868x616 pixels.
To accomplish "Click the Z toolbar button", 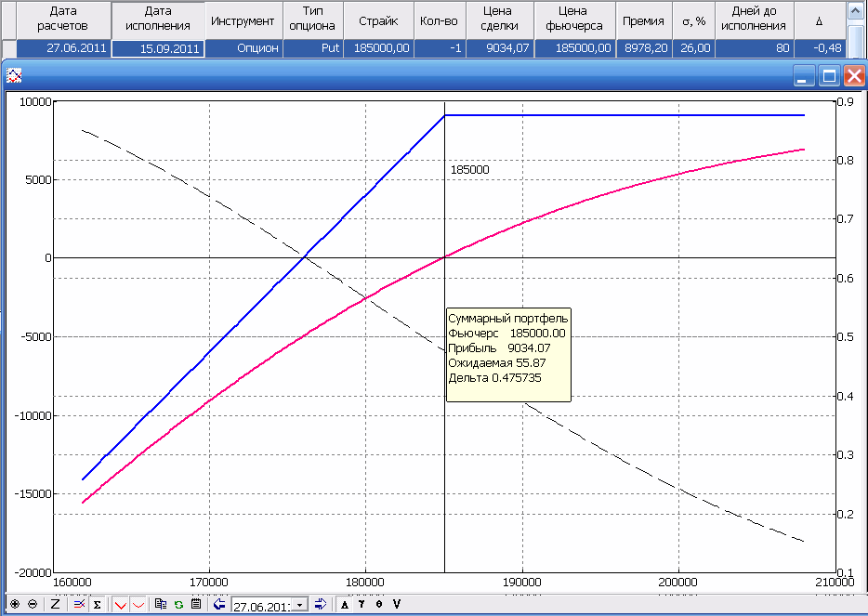I will click(x=55, y=605).
